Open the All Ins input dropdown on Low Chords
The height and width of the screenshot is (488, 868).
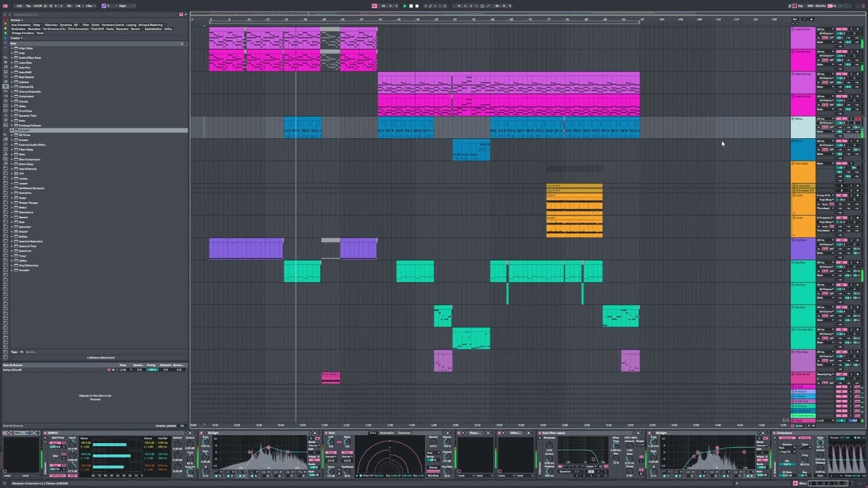(825, 29)
